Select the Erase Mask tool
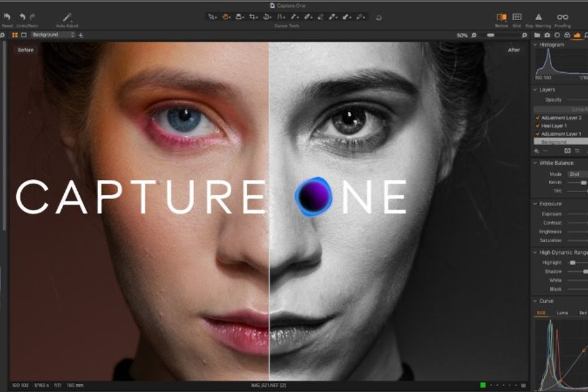The image size is (588, 392). 321,17
